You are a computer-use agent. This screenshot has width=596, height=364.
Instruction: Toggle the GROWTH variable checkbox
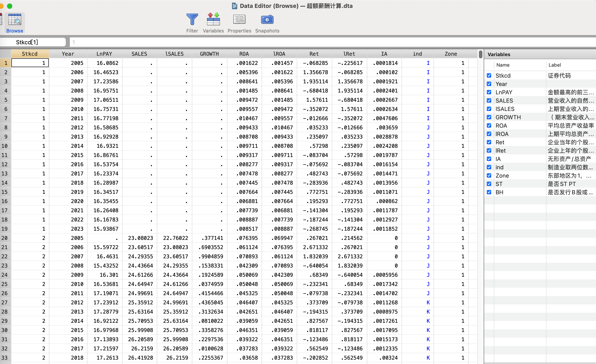coord(489,117)
